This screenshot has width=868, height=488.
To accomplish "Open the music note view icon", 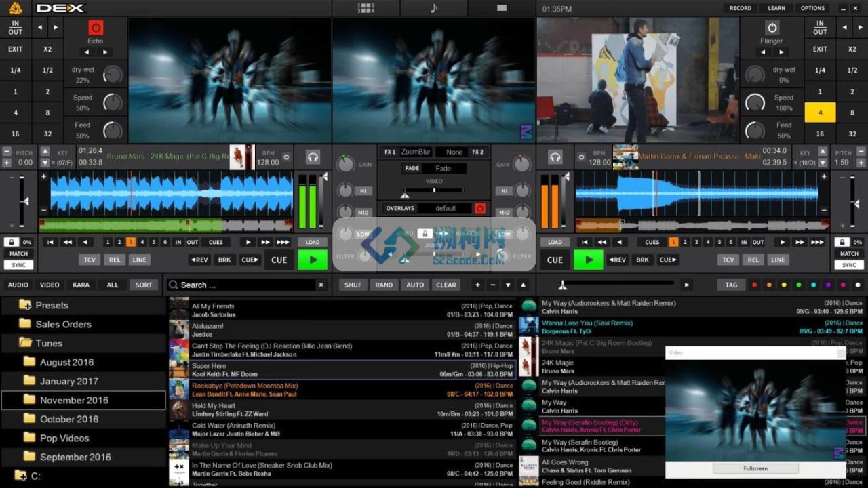I will [x=434, y=8].
